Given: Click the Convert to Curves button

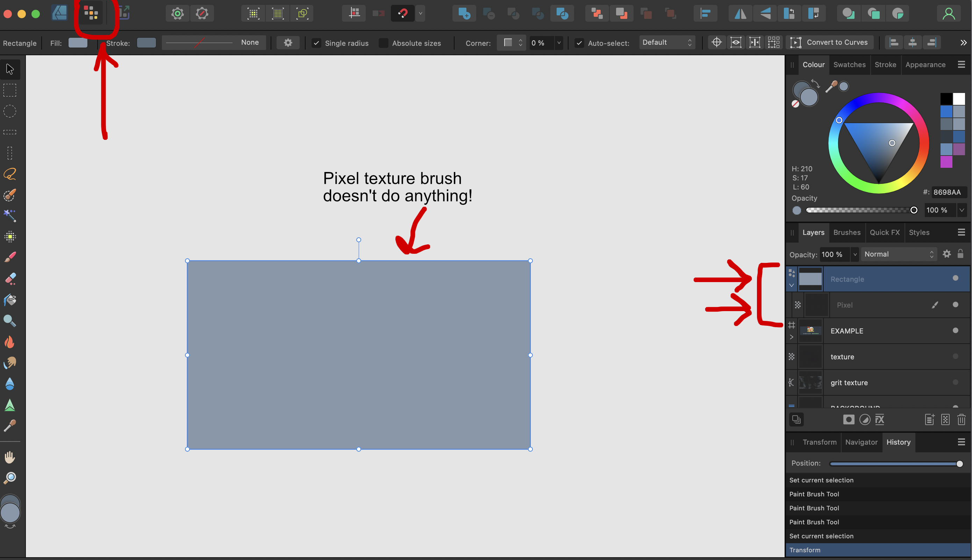Looking at the screenshot, I should pos(830,42).
